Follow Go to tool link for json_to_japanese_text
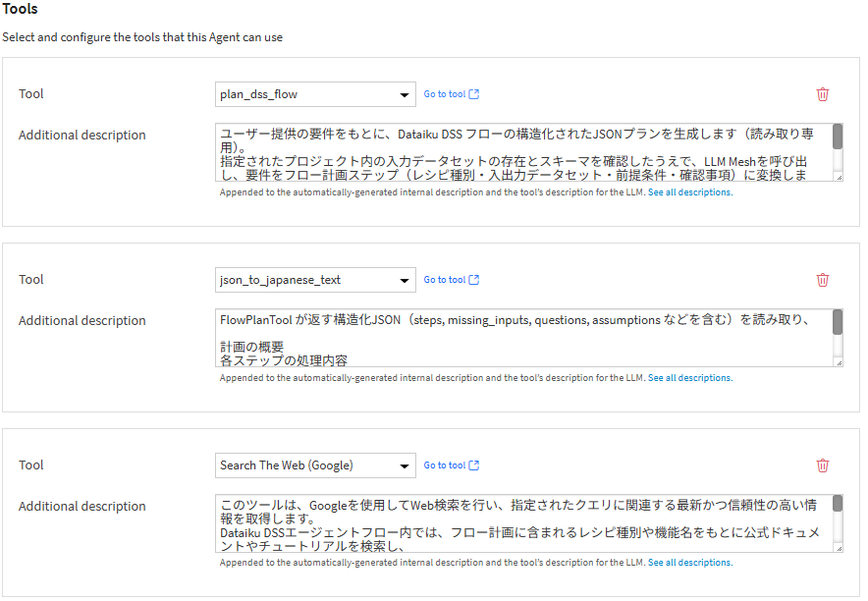The height and width of the screenshot is (601, 868). (451, 280)
